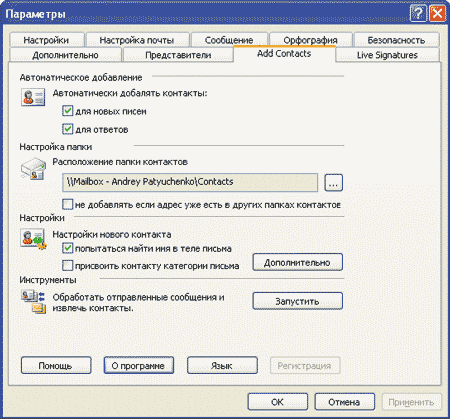Click the contact card icon beside Автоматически добалять контакты
Image resolution: width=450 pixels, height=419 pixels.
(x=33, y=97)
